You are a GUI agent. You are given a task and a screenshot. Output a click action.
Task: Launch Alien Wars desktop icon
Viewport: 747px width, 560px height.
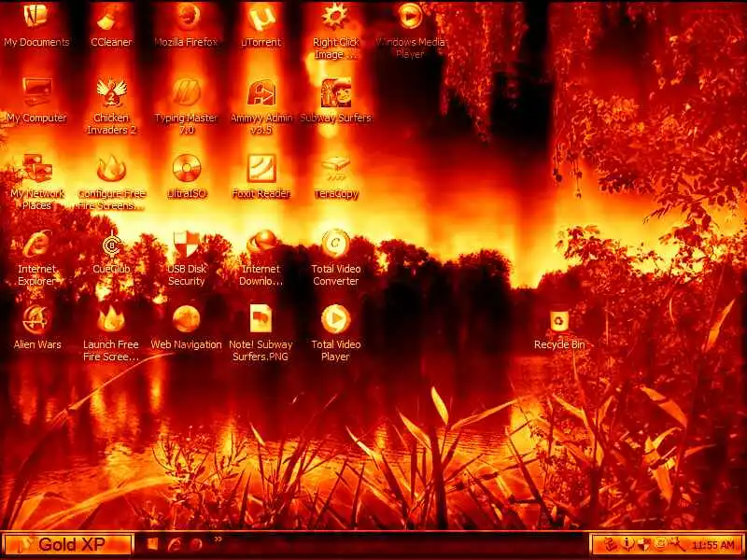(x=36, y=328)
